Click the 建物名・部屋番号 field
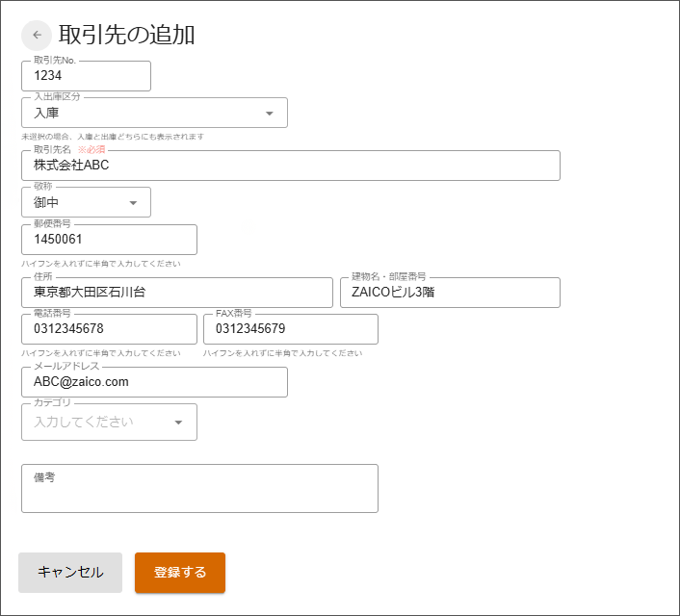The width and height of the screenshot is (680, 616). (450, 293)
